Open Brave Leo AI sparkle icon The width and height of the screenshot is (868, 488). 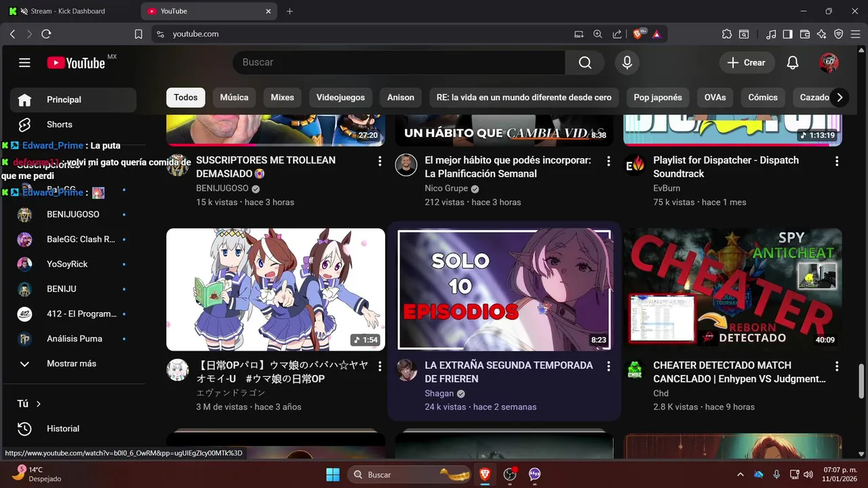pyautogui.click(x=822, y=34)
